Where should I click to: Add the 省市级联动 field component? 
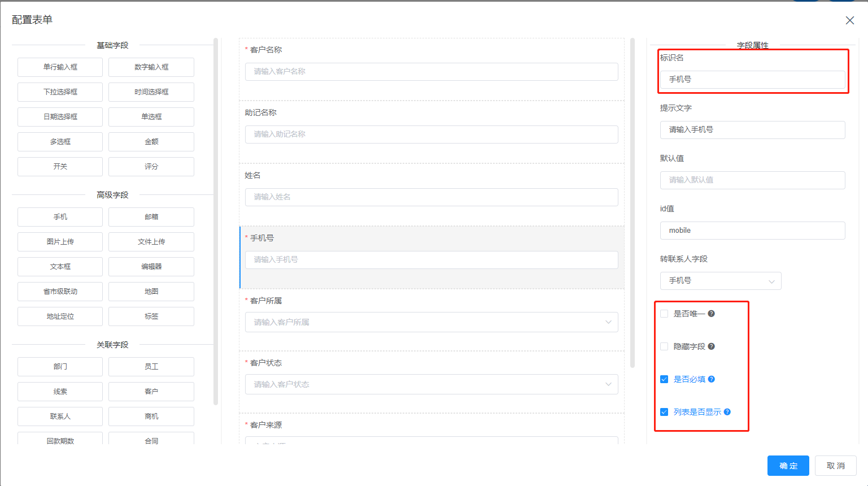click(x=60, y=292)
